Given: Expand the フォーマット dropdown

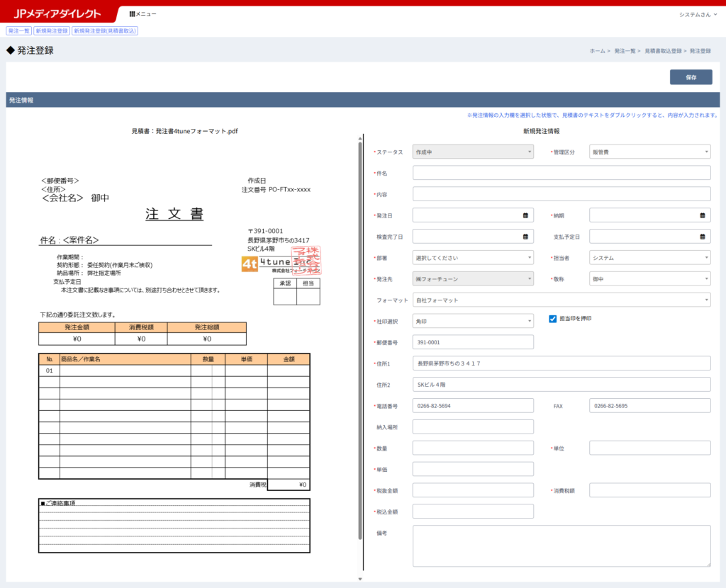Looking at the screenshot, I should [561, 300].
